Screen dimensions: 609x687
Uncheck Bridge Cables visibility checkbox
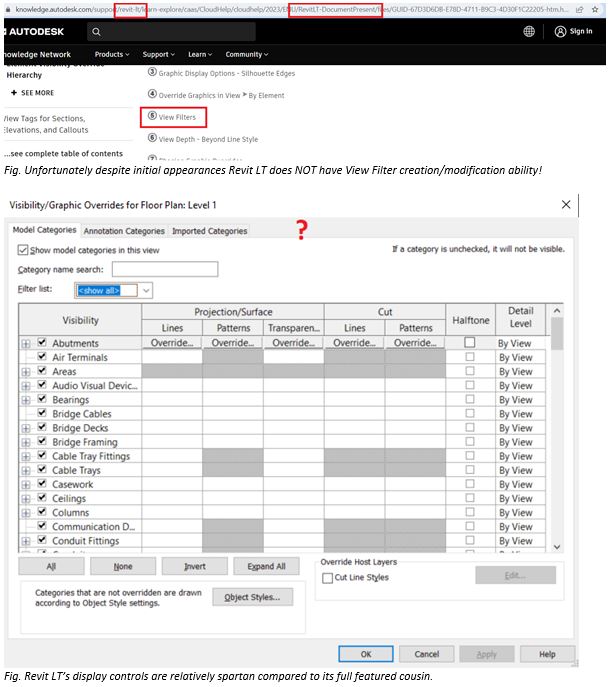coord(42,413)
